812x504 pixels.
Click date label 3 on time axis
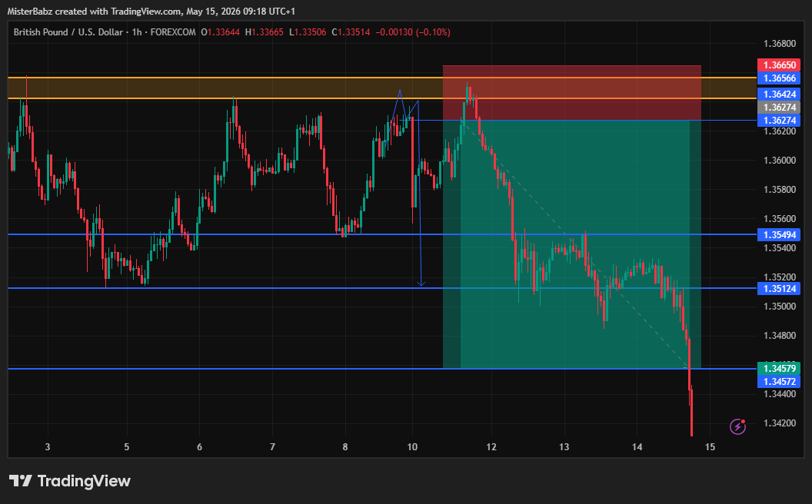coord(48,446)
